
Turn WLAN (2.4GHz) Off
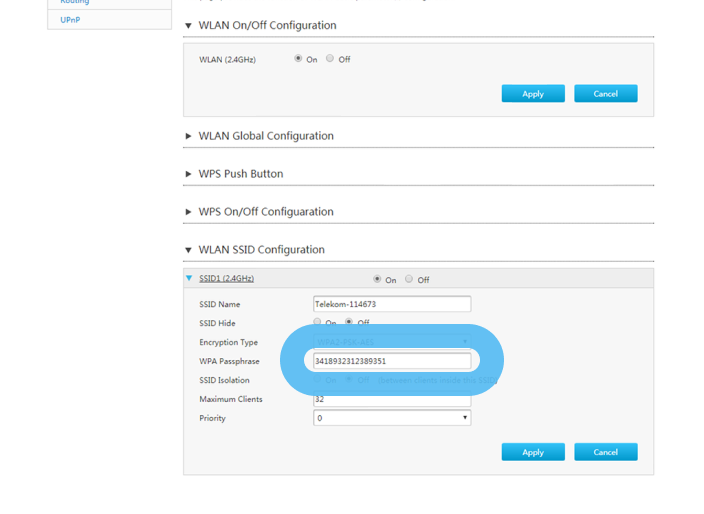pos(330,59)
